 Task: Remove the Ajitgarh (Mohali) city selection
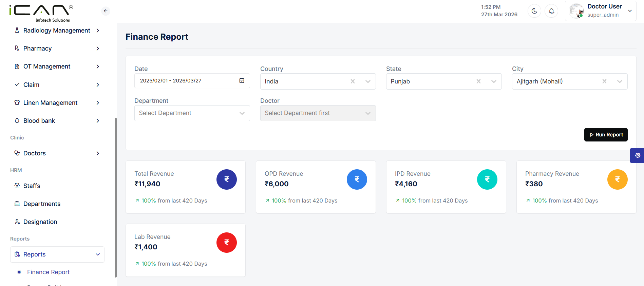(x=604, y=81)
